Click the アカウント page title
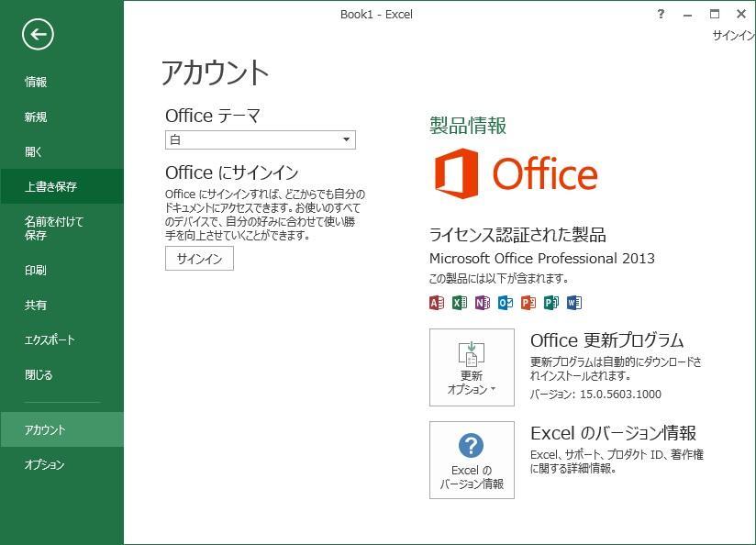756x545 pixels. (x=215, y=72)
